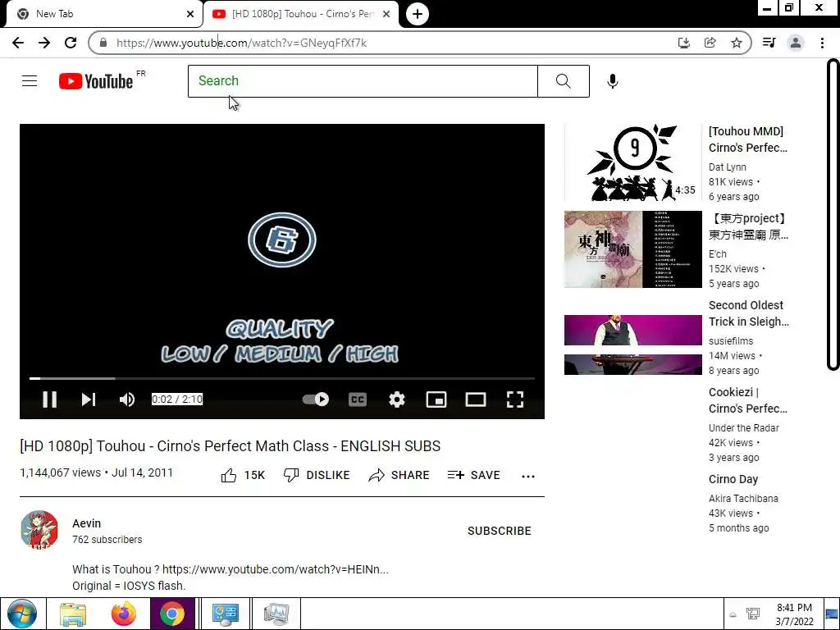The width and height of the screenshot is (840, 630).
Task: Click the install/download page icon in address bar
Action: [x=683, y=43]
